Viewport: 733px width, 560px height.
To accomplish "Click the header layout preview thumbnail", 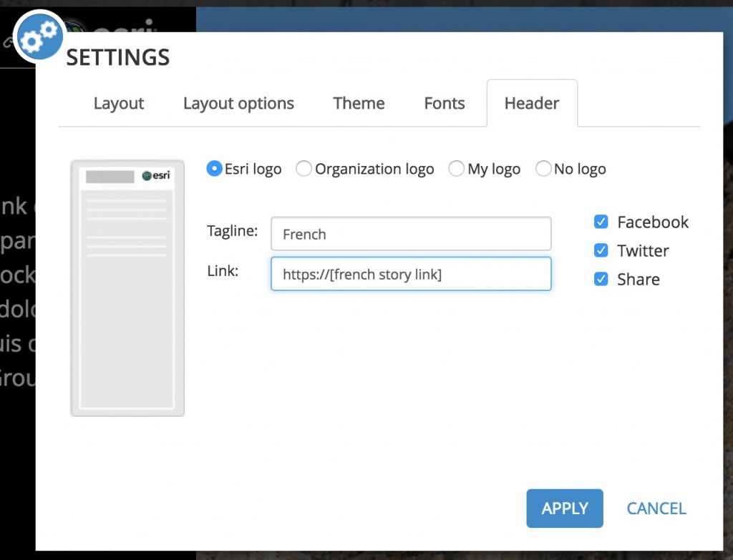I will [x=127, y=288].
